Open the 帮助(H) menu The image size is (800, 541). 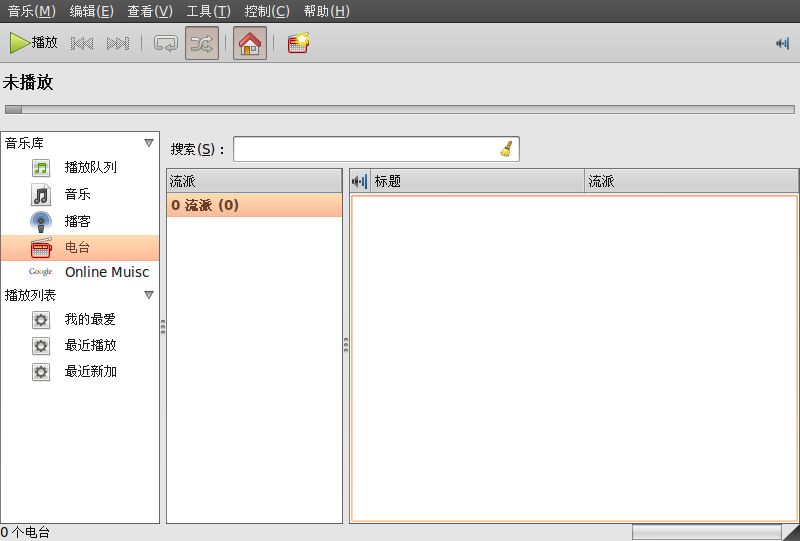pos(327,11)
